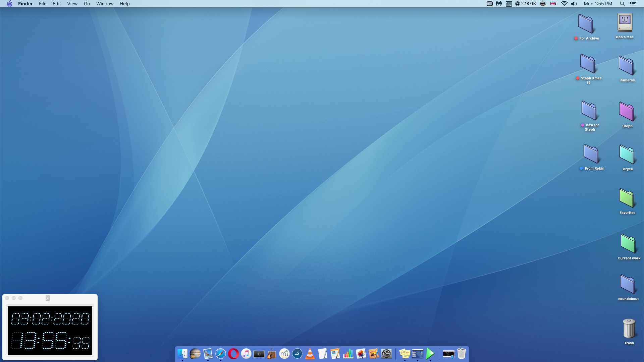644x362 pixels.
Task: Open the video player screen icon in Dock
Action: (x=259, y=354)
